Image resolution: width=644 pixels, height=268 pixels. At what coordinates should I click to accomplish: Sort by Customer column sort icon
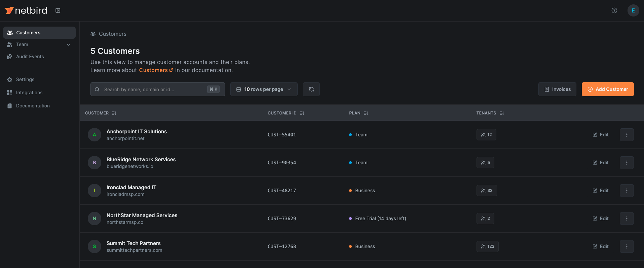[114, 113]
